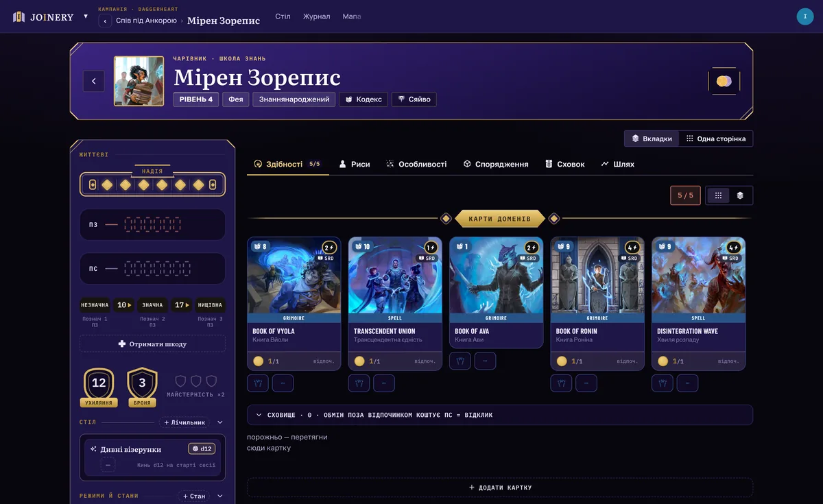This screenshot has height=504, width=823.
Task: Switch cards to grid view
Action: pyautogui.click(x=718, y=195)
